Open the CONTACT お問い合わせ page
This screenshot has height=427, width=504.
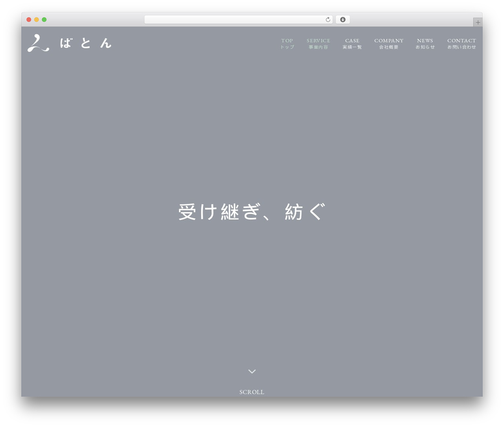coord(461,44)
